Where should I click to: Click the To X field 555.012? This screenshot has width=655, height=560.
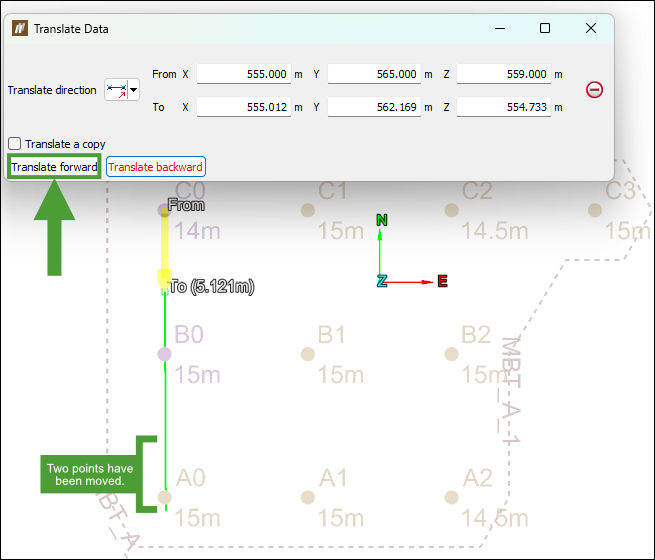click(244, 107)
